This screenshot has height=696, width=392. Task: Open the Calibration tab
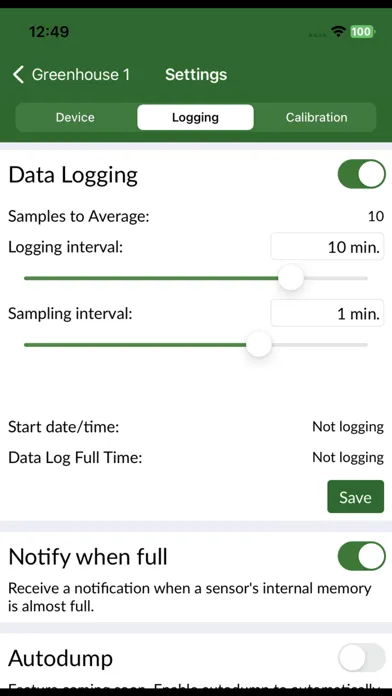click(317, 117)
